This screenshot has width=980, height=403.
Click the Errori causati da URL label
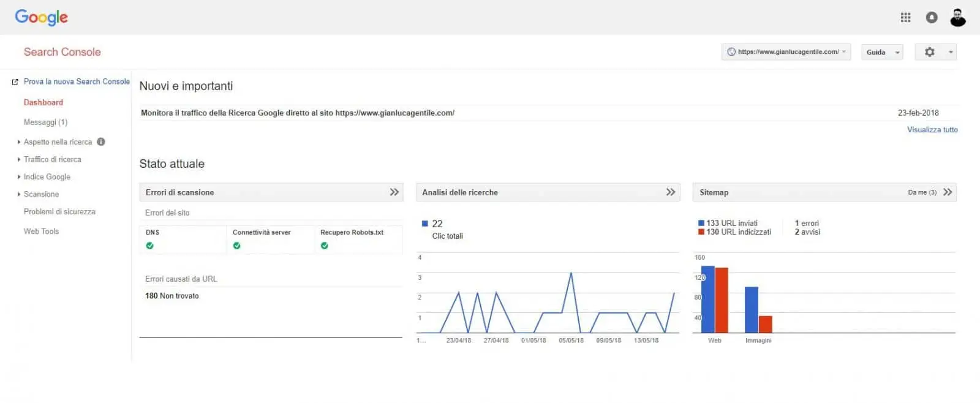(x=181, y=279)
